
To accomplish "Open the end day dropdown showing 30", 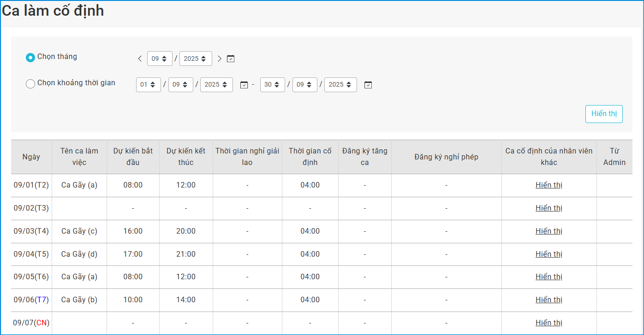I will click(x=272, y=85).
